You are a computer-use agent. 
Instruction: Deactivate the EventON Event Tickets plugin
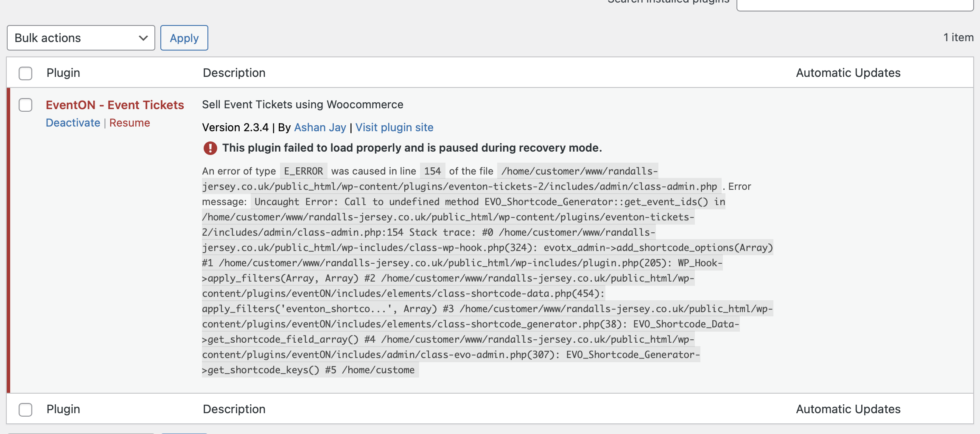point(73,123)
